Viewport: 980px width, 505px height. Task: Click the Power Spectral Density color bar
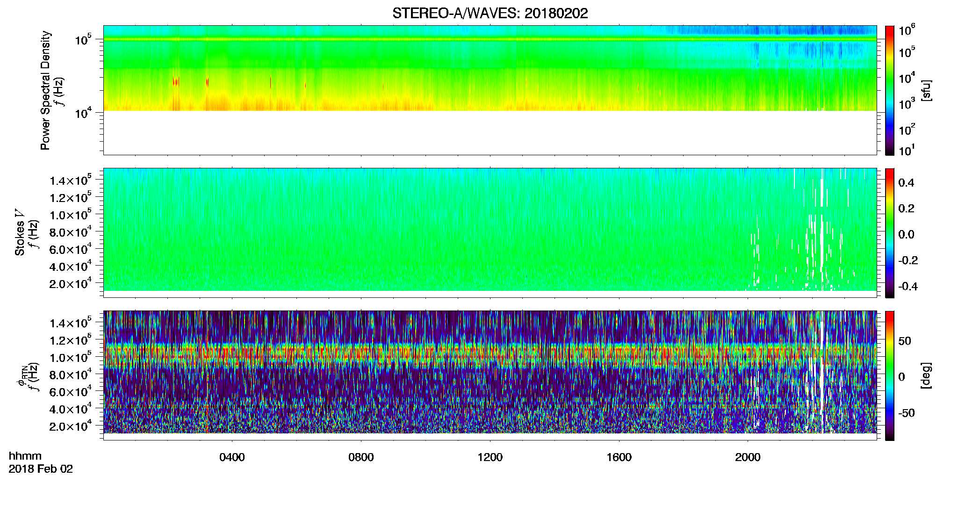coord(889,90)
